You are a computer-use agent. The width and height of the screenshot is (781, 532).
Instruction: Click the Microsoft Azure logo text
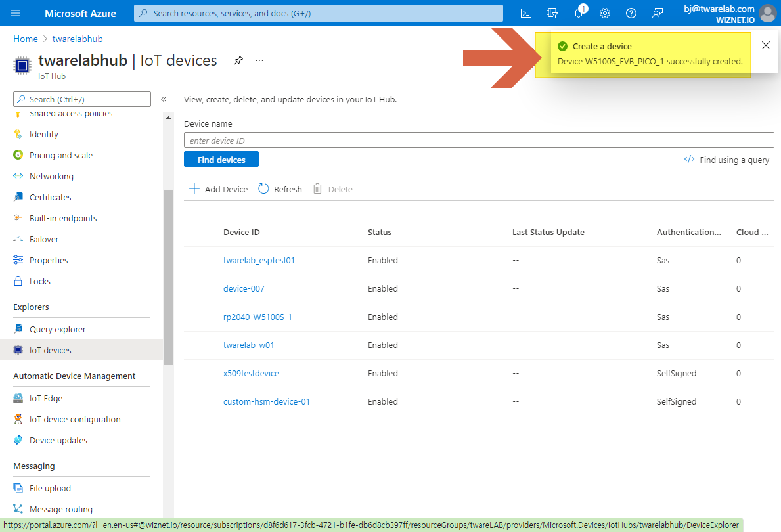tap(80, 13)
